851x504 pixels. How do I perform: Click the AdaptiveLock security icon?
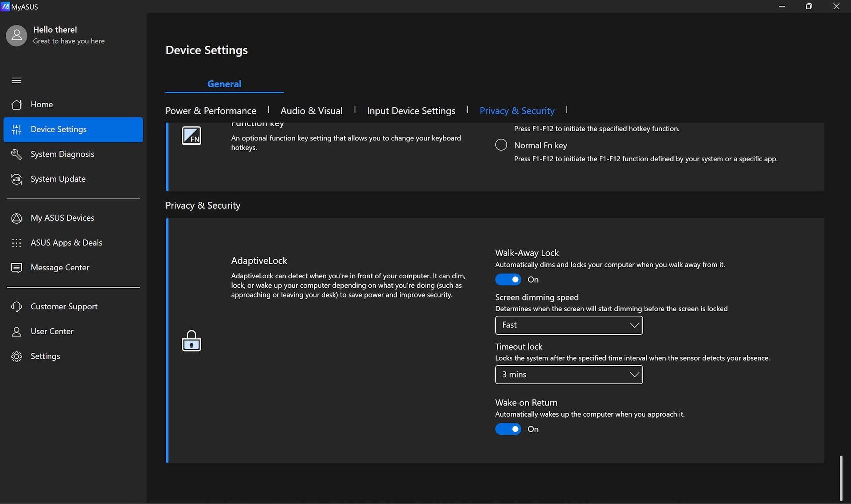tap(191, 340)
